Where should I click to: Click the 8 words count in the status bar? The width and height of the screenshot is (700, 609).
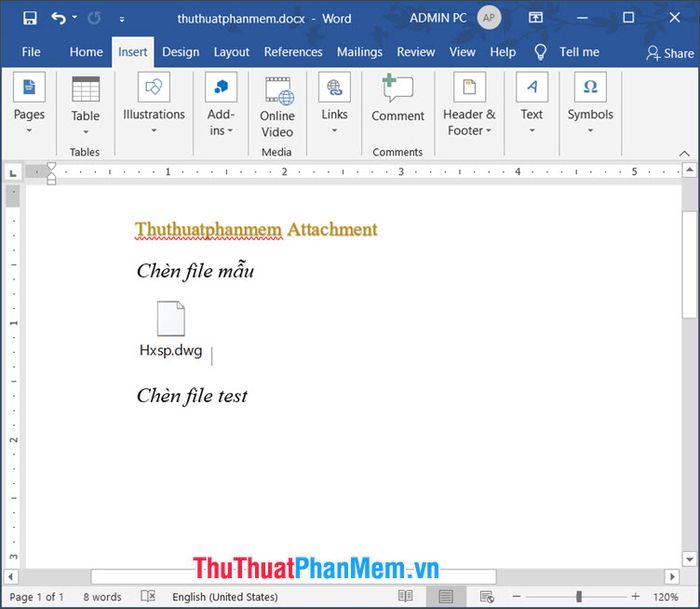pos(102,597)
